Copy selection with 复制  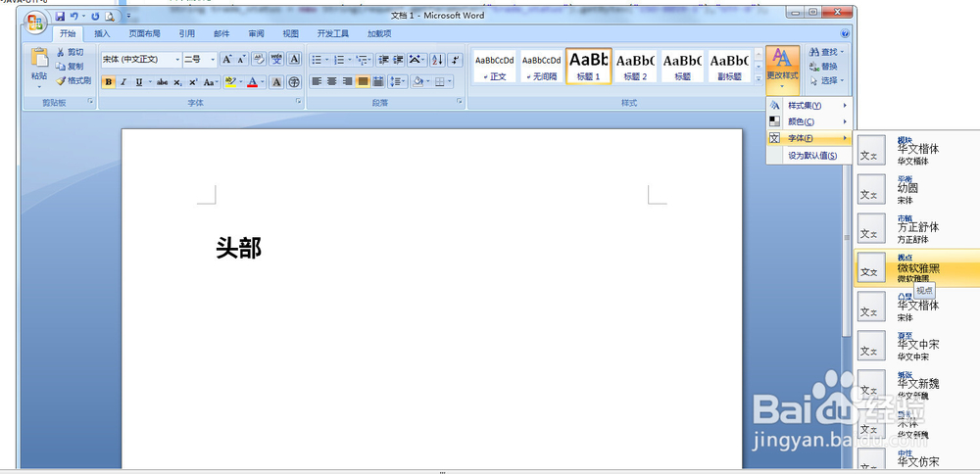(70, 67)
